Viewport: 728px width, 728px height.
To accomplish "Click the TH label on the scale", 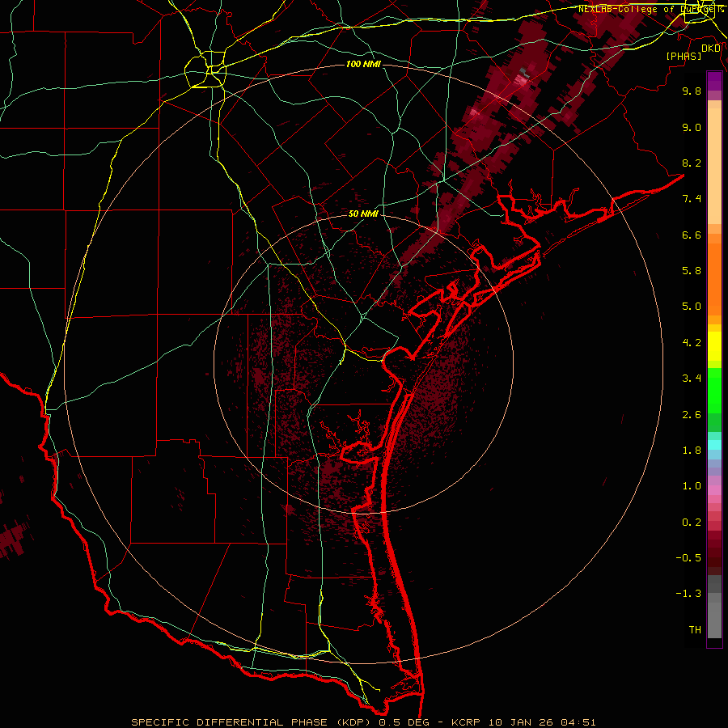I will tap(695, 630).
